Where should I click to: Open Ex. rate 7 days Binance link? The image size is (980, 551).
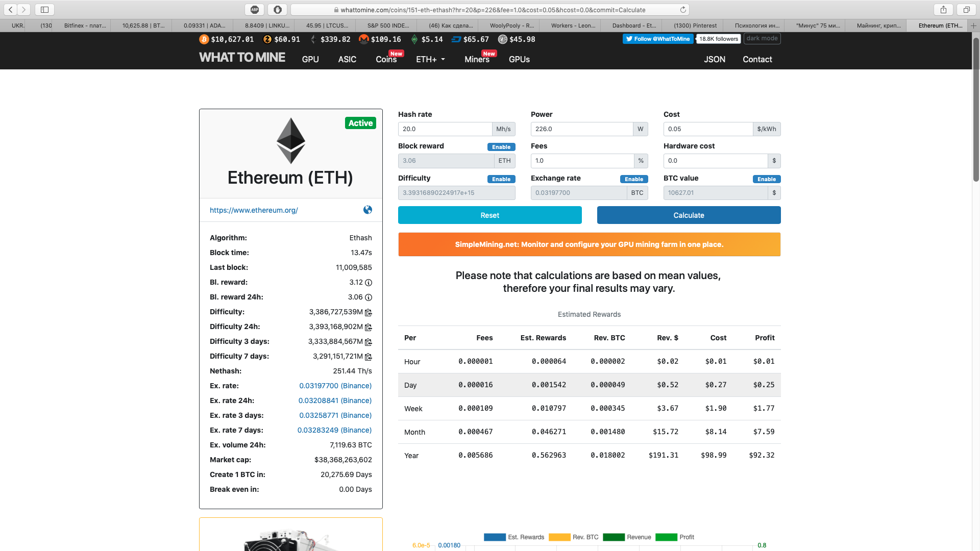pyautogui.click(x=334, y=430)
